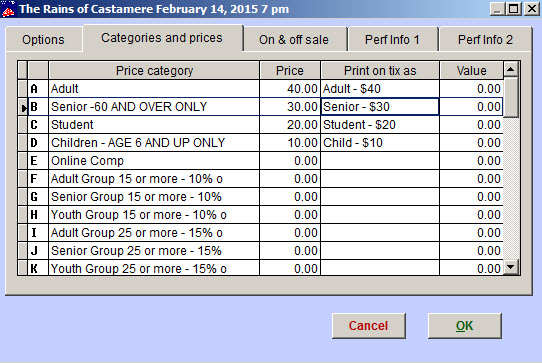
Task: Maximize the performance setup window
Action: tap(514, 9)
